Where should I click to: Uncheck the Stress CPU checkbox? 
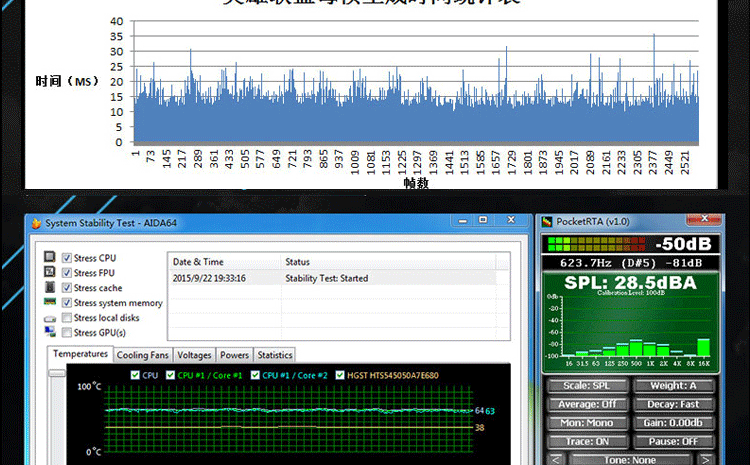point(67,258)
